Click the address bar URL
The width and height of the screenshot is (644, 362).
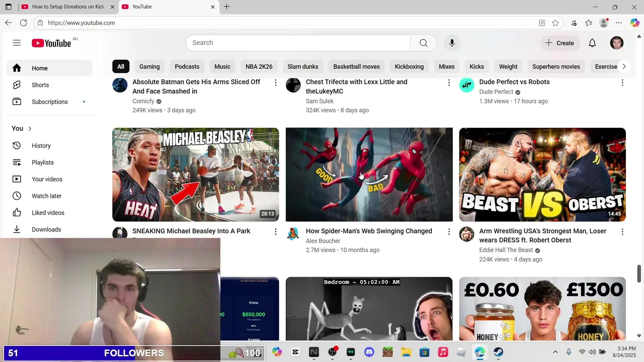point(81,23)
